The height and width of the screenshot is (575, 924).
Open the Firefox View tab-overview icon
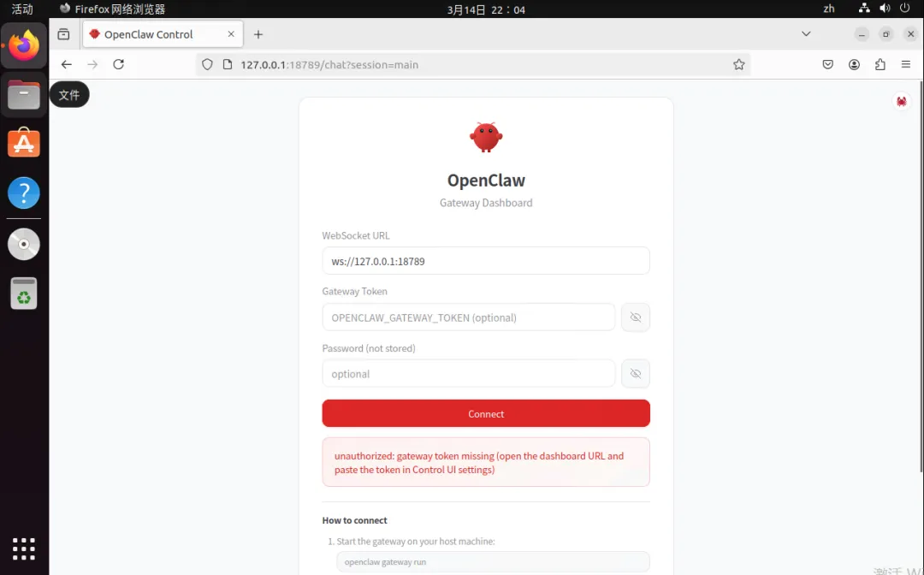[63, 34]
